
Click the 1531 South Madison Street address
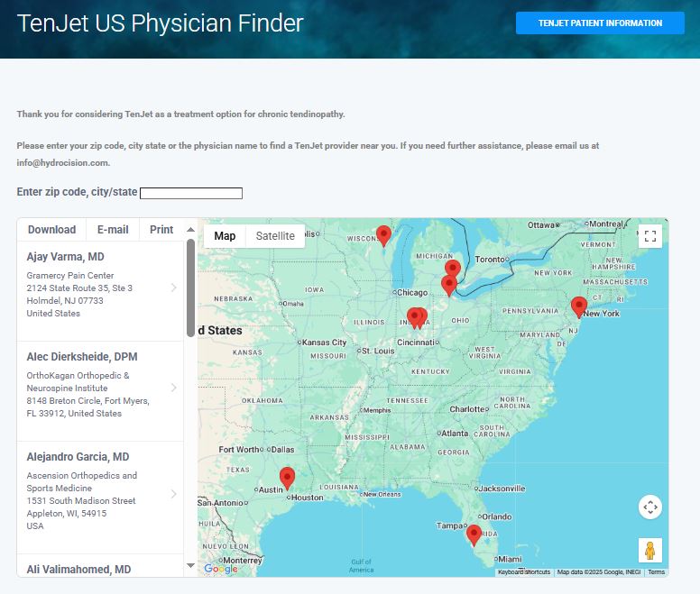tap(81, 501)
